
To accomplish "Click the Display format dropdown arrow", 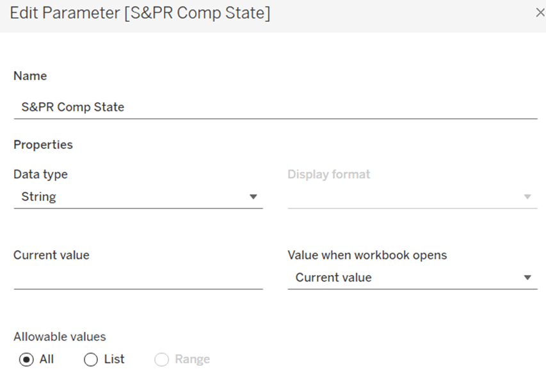I will tap(527, 197).
